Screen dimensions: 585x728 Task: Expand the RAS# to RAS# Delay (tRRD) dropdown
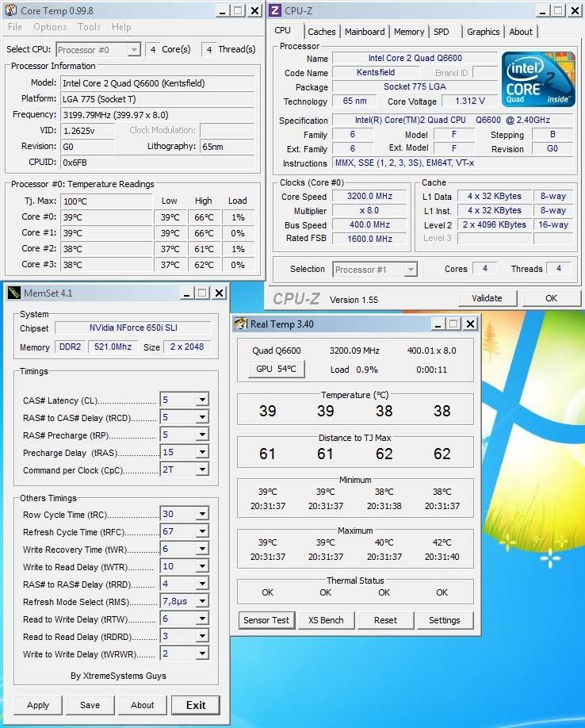pos(202,584)
